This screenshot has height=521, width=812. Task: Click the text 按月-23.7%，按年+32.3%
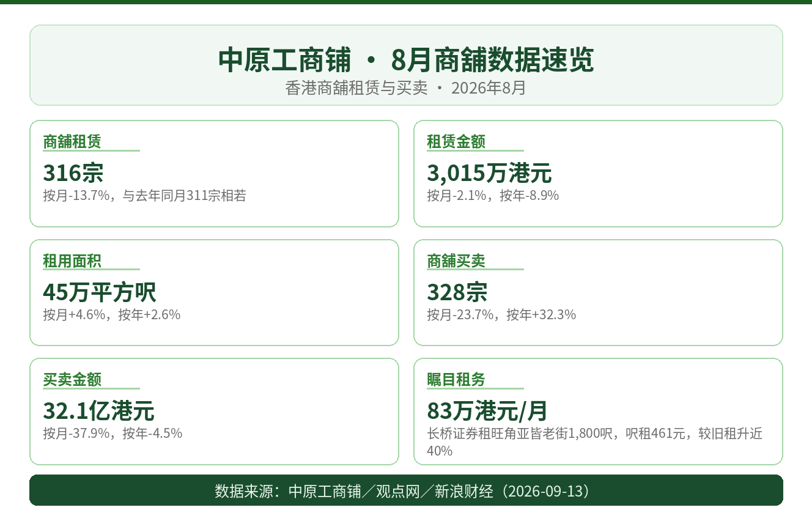[501, 315]
